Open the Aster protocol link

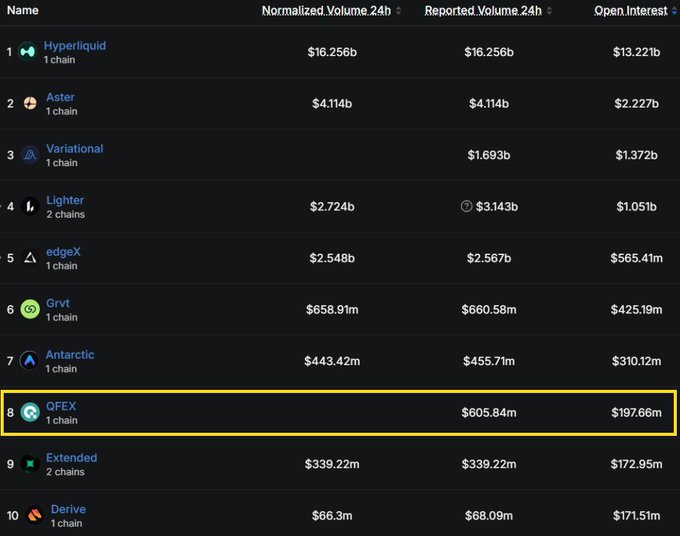pos(60,97)
